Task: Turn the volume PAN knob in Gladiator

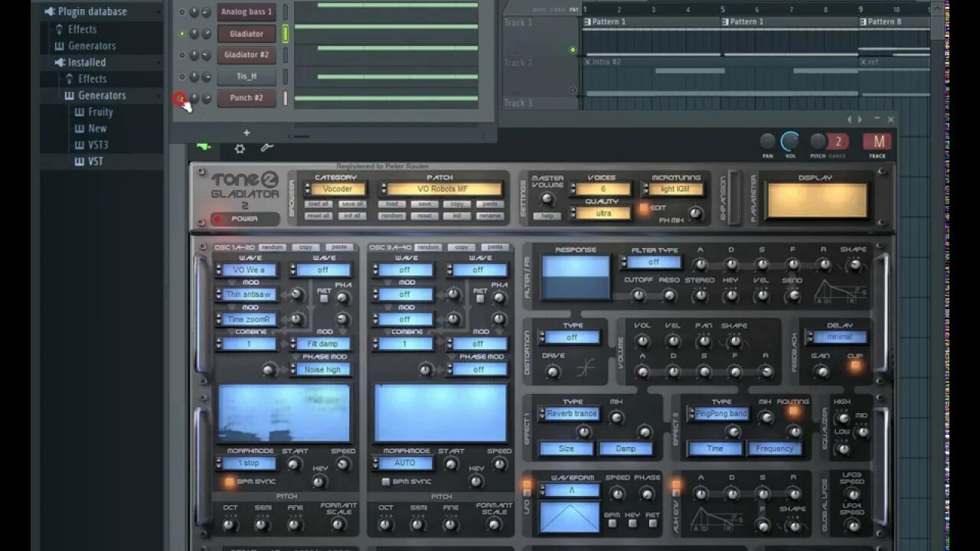Action: (x=704, y=341)
